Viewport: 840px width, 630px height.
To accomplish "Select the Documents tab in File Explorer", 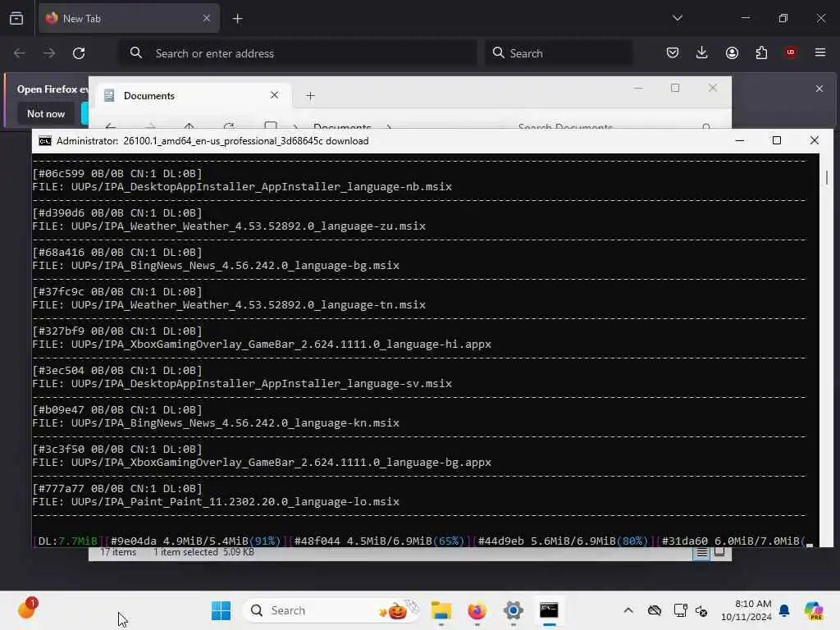I will [x=191, y=95].
